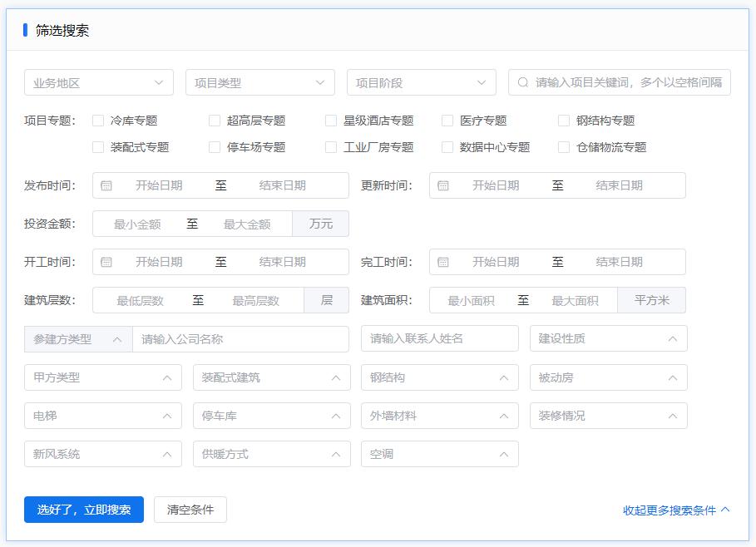Image resolution: width=756 pixels, height=547 pixels.
Task: Click the 清空条件 button
Action: (190, 510)
